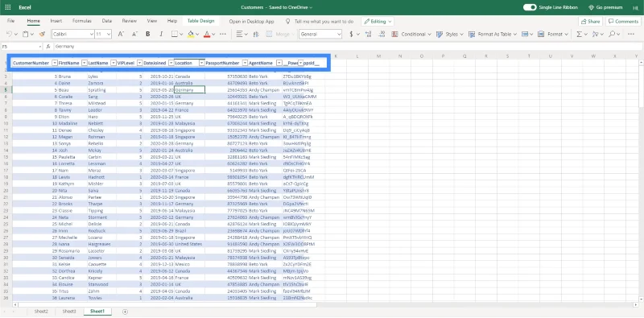Click Open in Desktop App
This screenshot has height=318, width=644.
[251, 22]
